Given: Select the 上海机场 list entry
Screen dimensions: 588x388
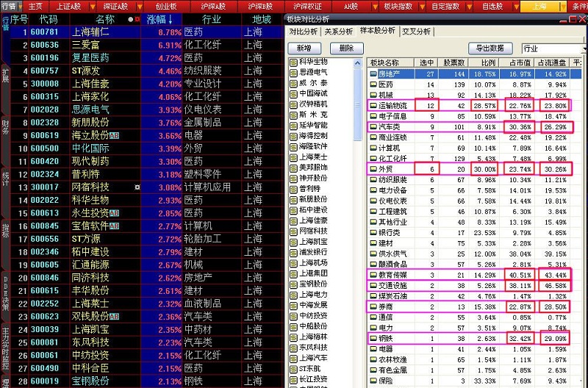Looking at the screenshot, I should pos(313,263).
